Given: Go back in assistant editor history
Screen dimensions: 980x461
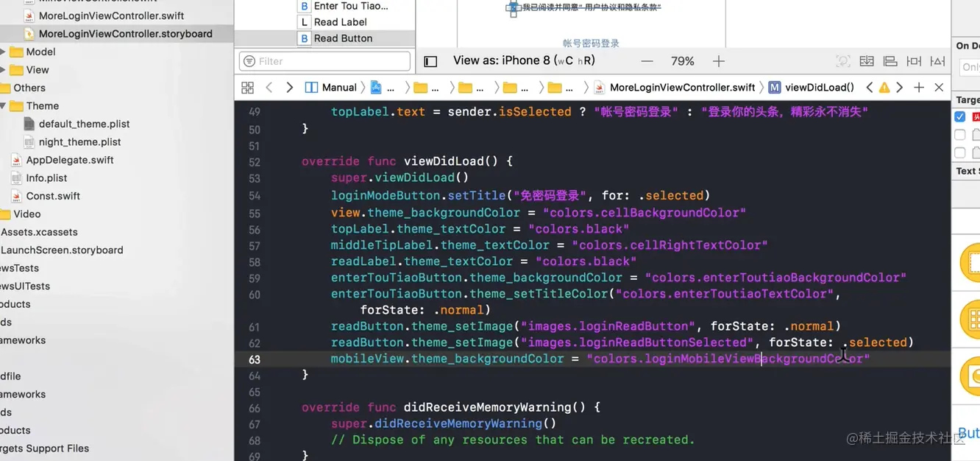Looking at the screenshot, I should [x=269, y=88].
